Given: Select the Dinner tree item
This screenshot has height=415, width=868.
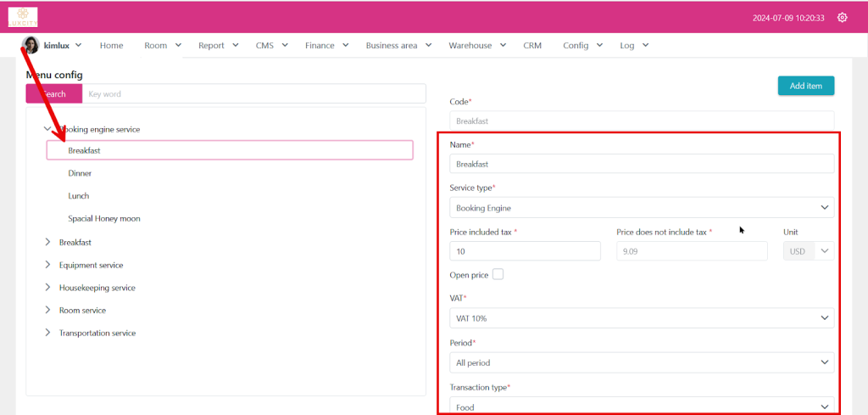Looking at the screenshot, I should click(x=80, y=173).
